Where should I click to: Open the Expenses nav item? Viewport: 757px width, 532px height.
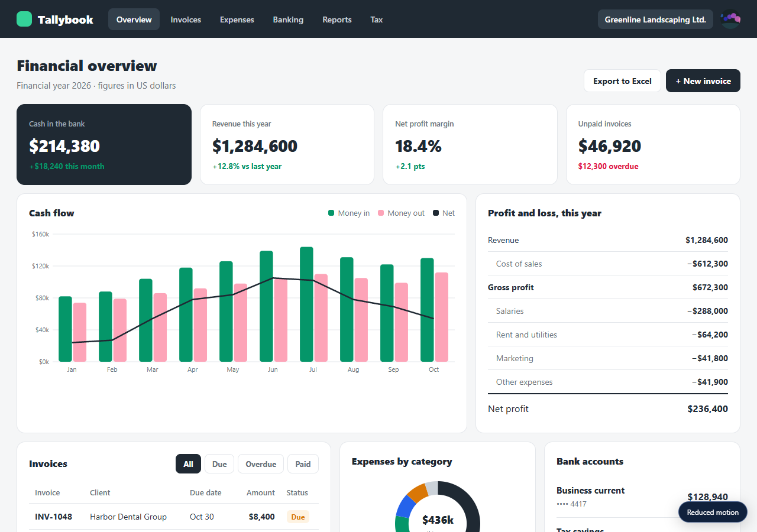(237, 20)
